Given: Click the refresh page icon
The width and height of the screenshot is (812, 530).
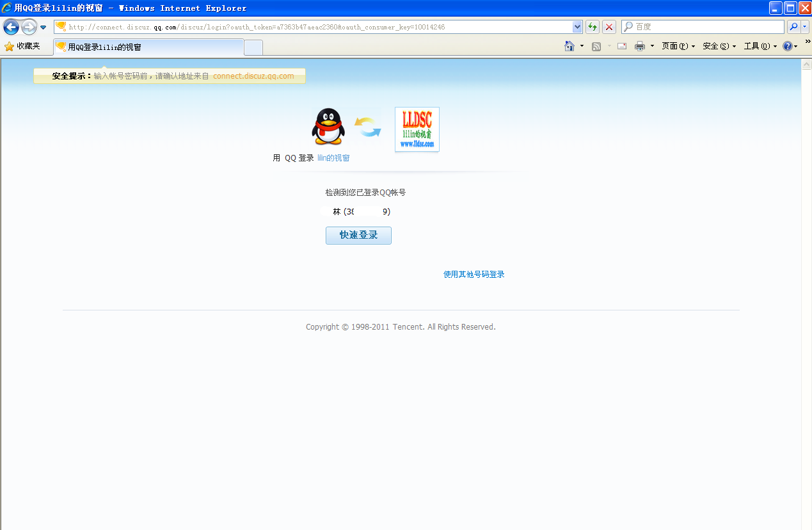Looking at the screenshot, I should 593,26.
